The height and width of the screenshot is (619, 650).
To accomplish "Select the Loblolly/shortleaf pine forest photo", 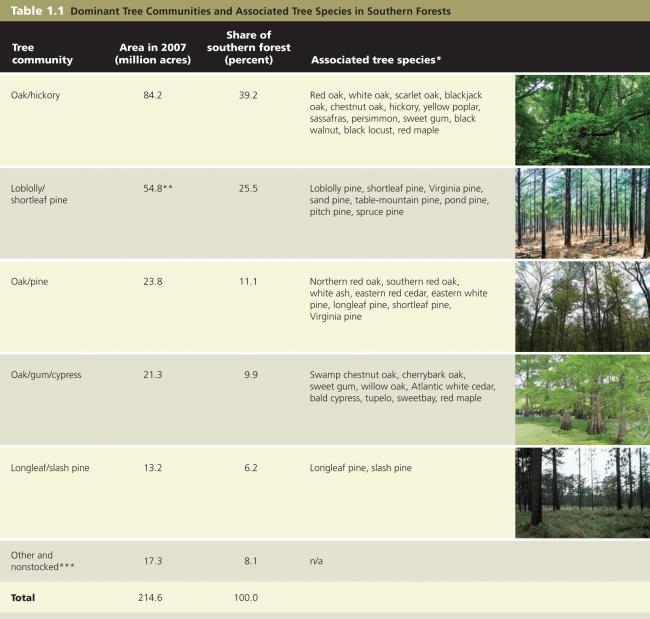I will [582, 213].
